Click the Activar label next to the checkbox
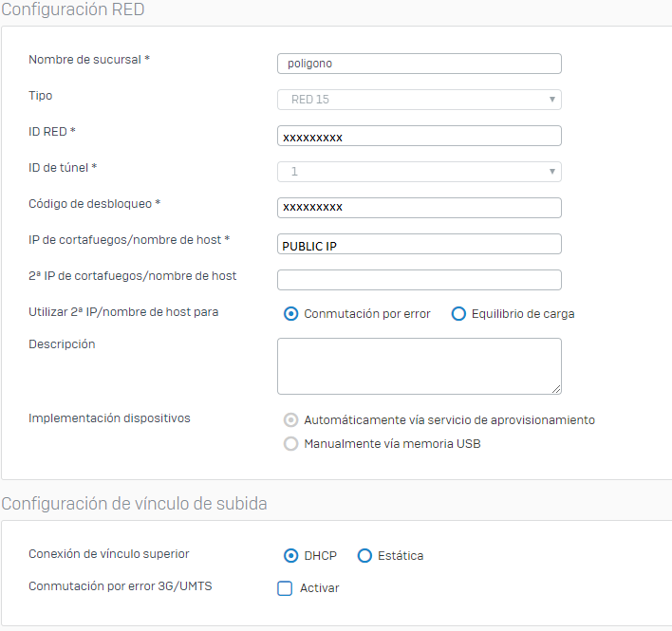Screen dimensions: 672x631 tap(319, 588)
